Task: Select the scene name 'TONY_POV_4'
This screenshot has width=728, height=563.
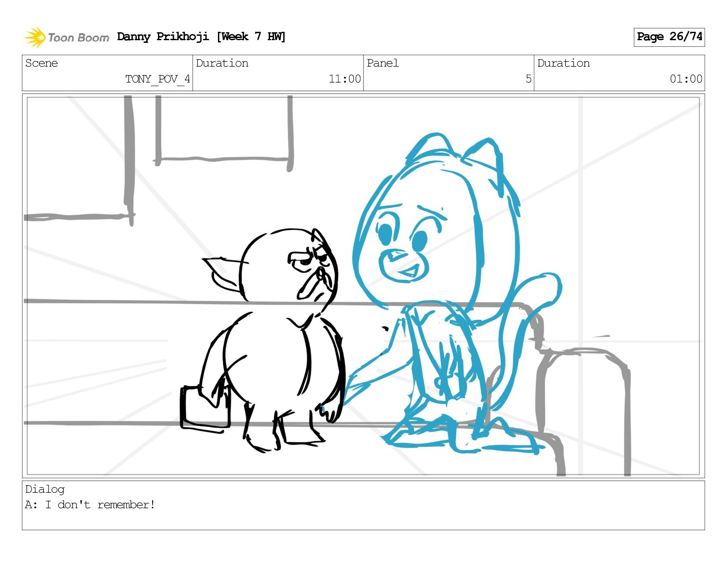Action: click(158, 79)
